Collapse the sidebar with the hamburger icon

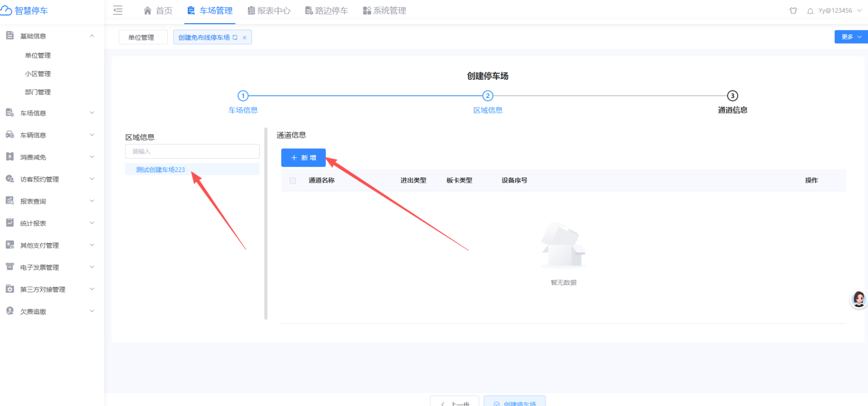pos(118,10)
